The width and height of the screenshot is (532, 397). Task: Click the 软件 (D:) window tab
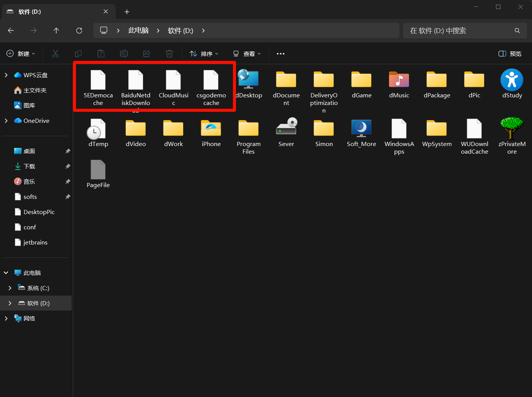tap(59, 12)
